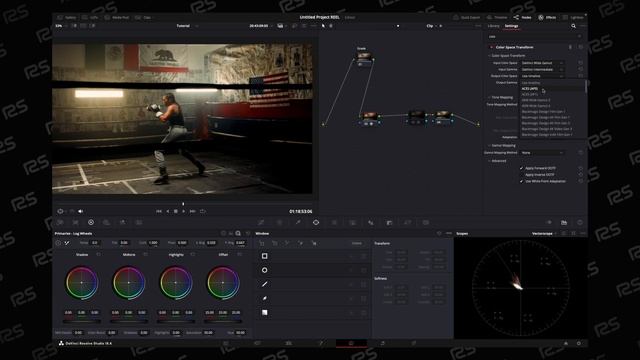Screen dimensions: 640x360
Task: Toggle loop playback
Action: [202, 211]
